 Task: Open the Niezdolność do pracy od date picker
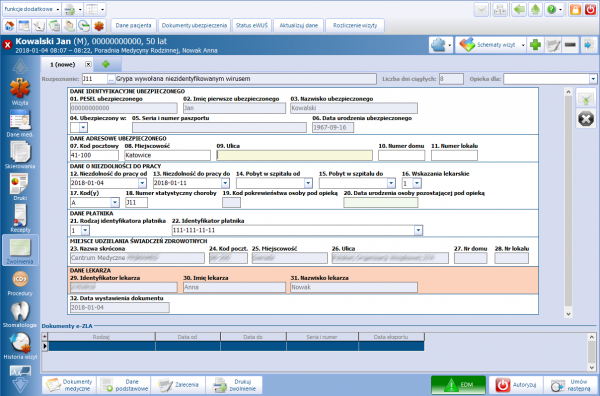pos(142,183)
